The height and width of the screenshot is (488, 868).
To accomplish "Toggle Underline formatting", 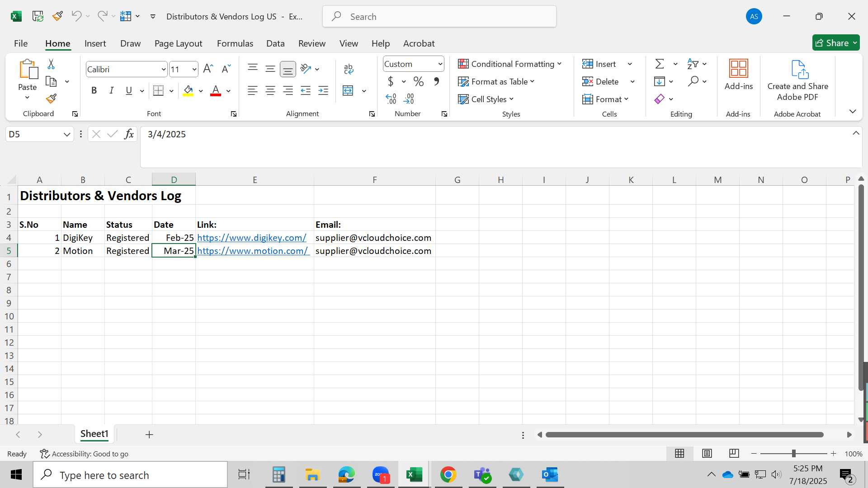I will click(129, 90).
